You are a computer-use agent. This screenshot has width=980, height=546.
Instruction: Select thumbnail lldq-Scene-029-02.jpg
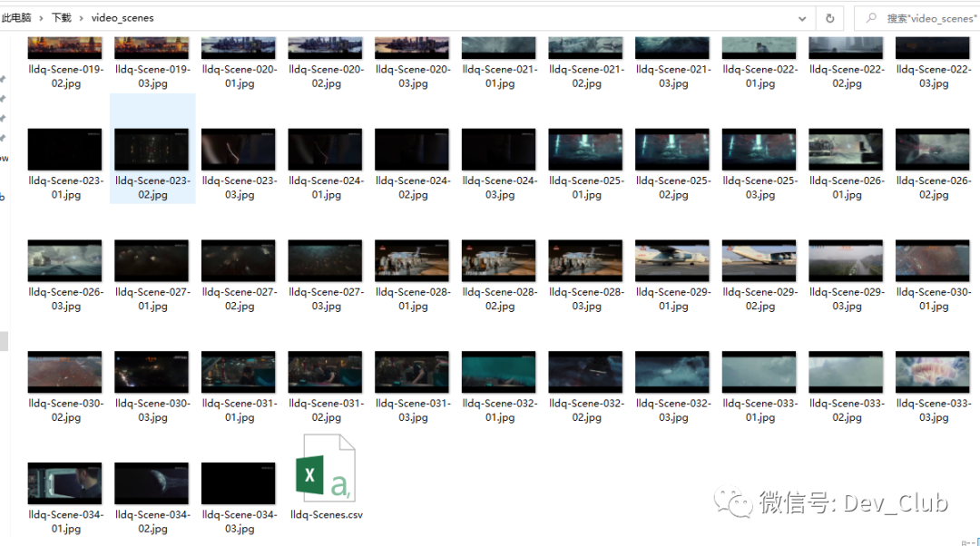(x=759, y=260)
